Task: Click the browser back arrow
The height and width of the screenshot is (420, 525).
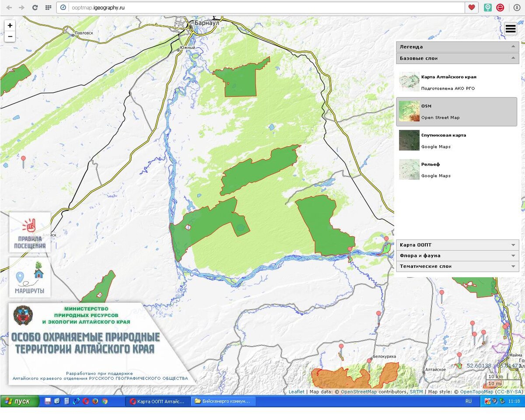Action: coord(9,7)
